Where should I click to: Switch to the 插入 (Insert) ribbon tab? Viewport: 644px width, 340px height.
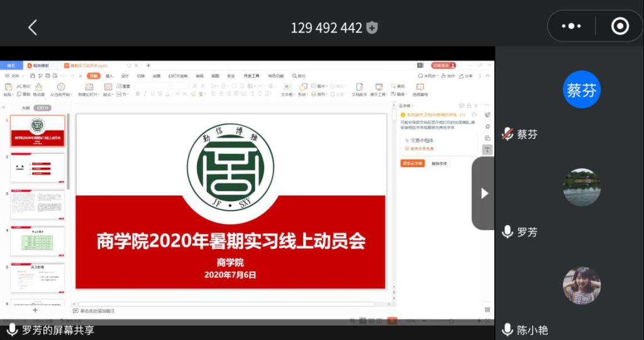[x=109, y=76]
